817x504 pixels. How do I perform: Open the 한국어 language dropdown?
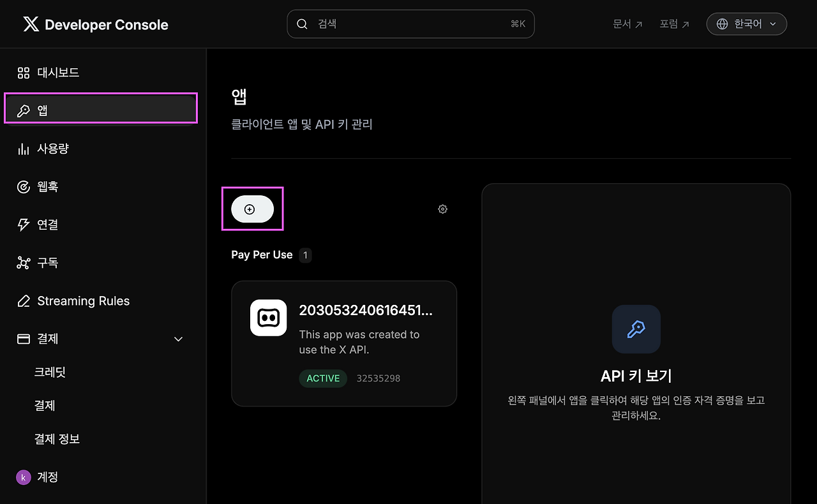click(747, 24)
